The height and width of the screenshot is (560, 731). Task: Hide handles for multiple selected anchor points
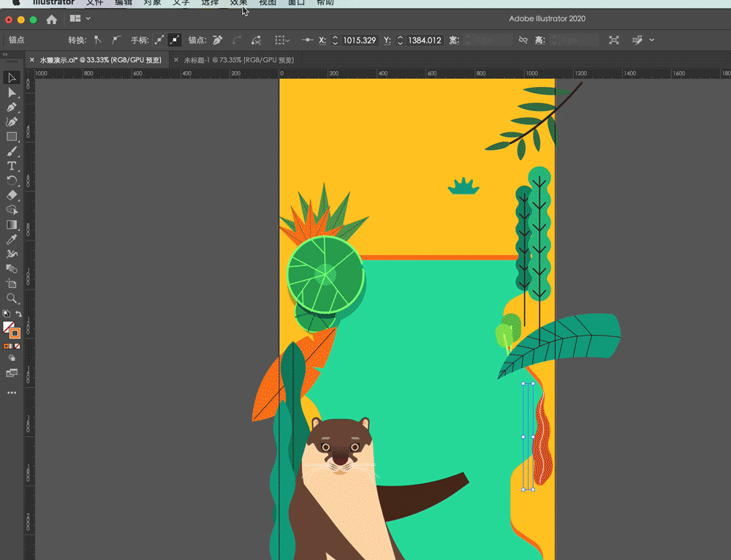point(175,40)
